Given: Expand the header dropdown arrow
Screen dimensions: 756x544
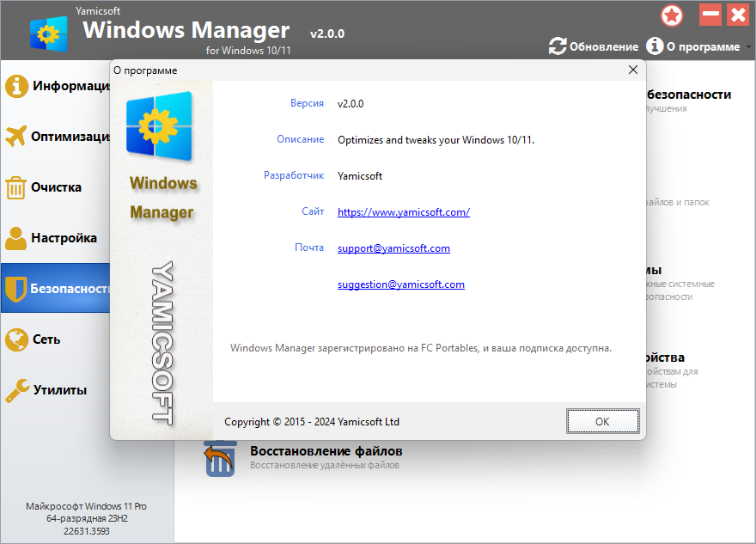Looking at the screenshot, I should pos(749,46).
